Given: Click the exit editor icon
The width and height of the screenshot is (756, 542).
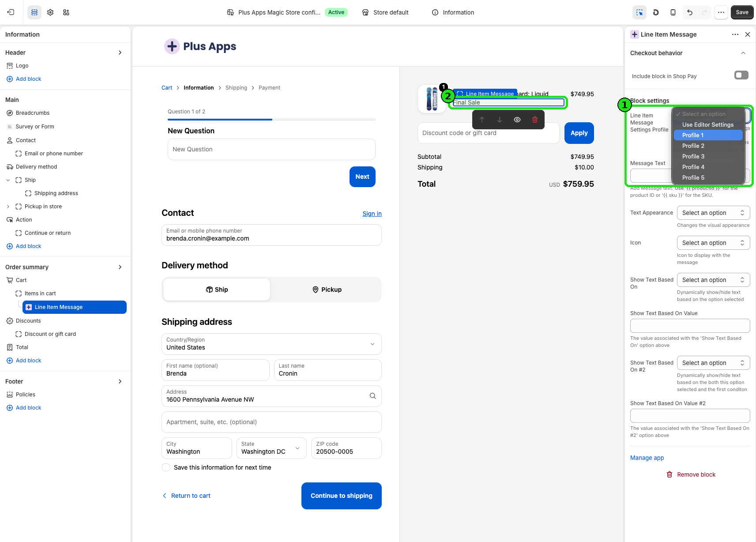Looking at the screenshot, I should [x=11, y=12].
